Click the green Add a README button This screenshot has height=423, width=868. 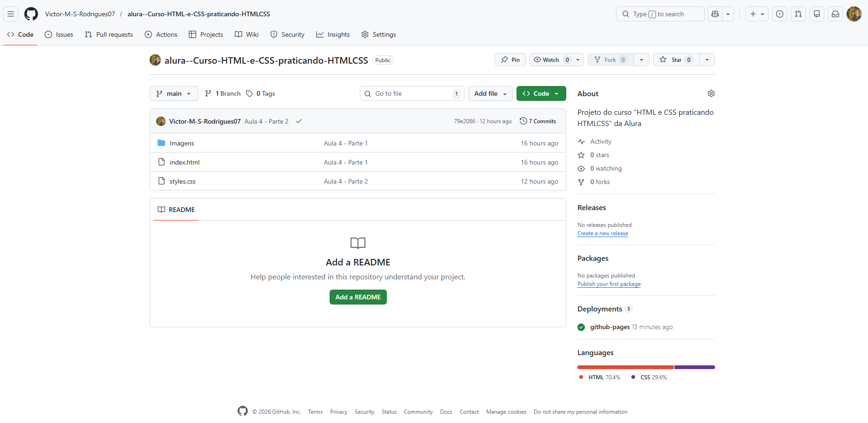pyautogui.click(x=358, y=297)
